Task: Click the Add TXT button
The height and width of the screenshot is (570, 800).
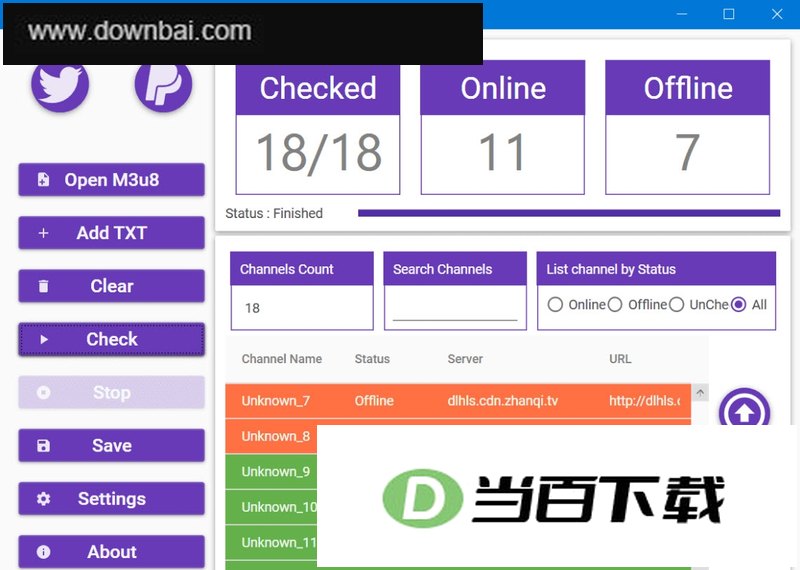Action: pos(111,233)
